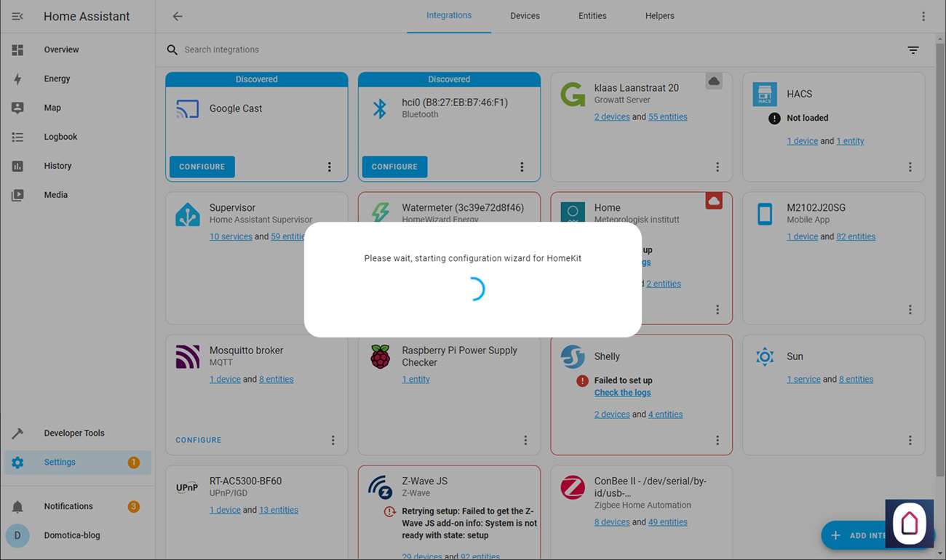The height and width of the screenshot is (560, 946).
Task: Open RT-AC5300 13 entities link
Action: (279, 511)
